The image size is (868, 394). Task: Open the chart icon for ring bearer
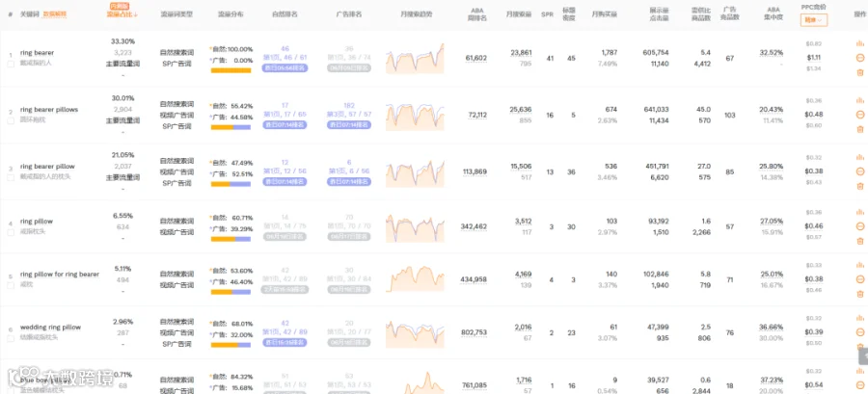[x=859, y=43]
